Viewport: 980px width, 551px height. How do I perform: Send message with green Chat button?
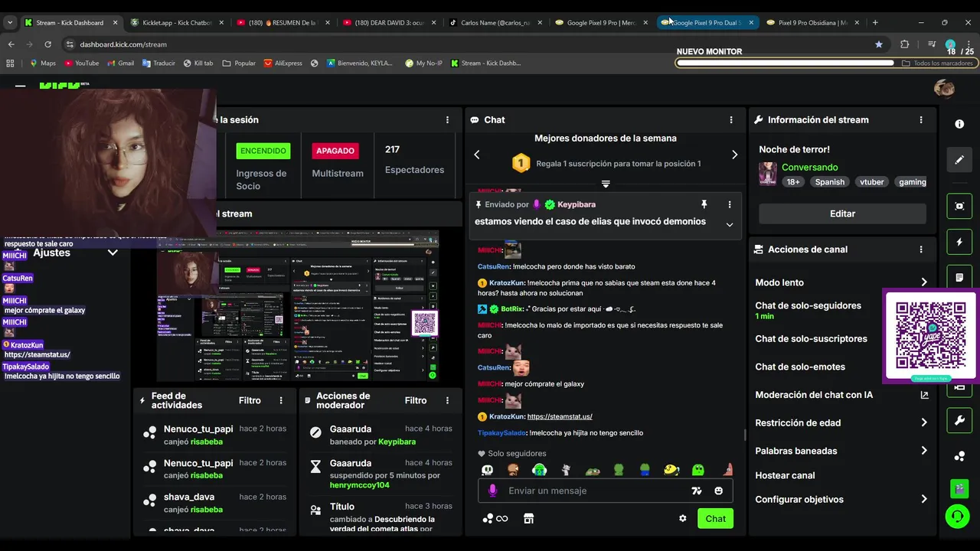(x=715, y=518)
